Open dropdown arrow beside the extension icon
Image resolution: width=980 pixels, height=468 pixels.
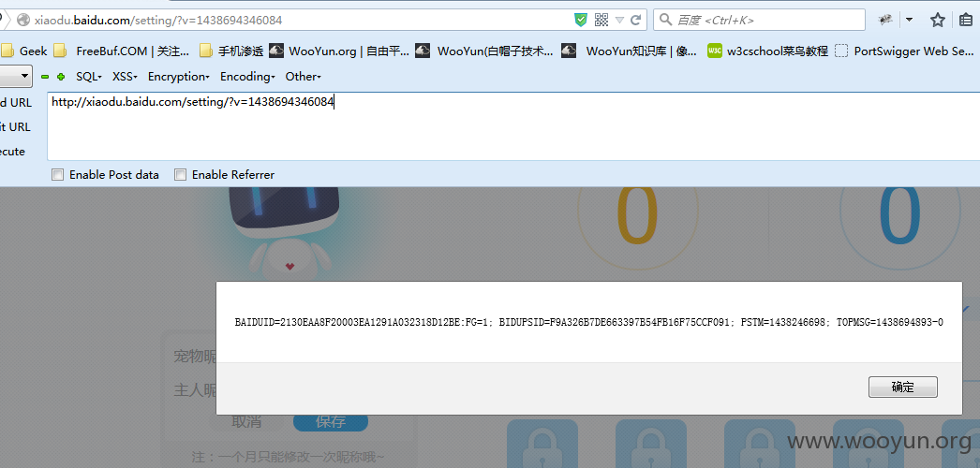pos(909,20)
